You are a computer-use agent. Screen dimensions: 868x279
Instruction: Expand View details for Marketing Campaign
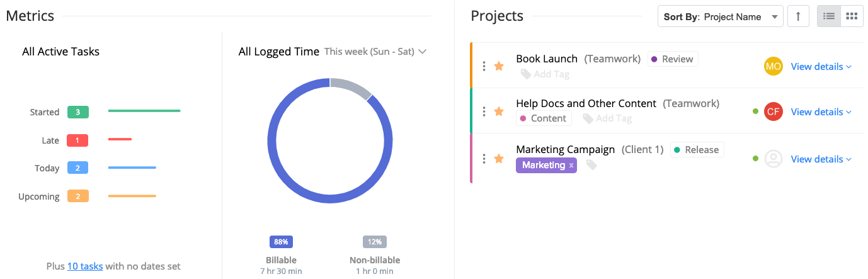click(x=821, y=159)
